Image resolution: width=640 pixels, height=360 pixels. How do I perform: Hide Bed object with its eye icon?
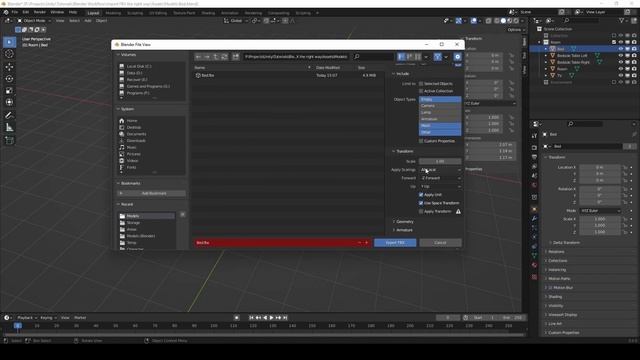[621, 49]
